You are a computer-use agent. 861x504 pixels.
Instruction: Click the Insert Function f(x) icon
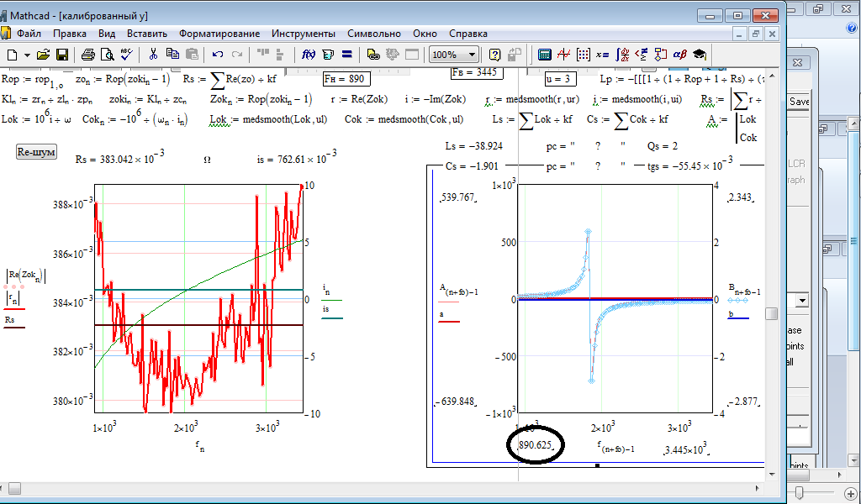[x=308, y=55]
